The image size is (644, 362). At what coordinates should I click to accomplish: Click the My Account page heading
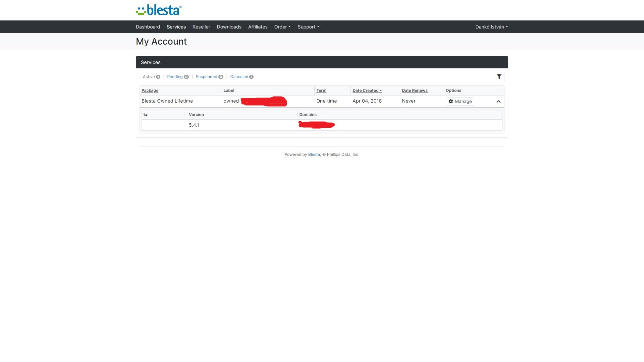point(161,41)
